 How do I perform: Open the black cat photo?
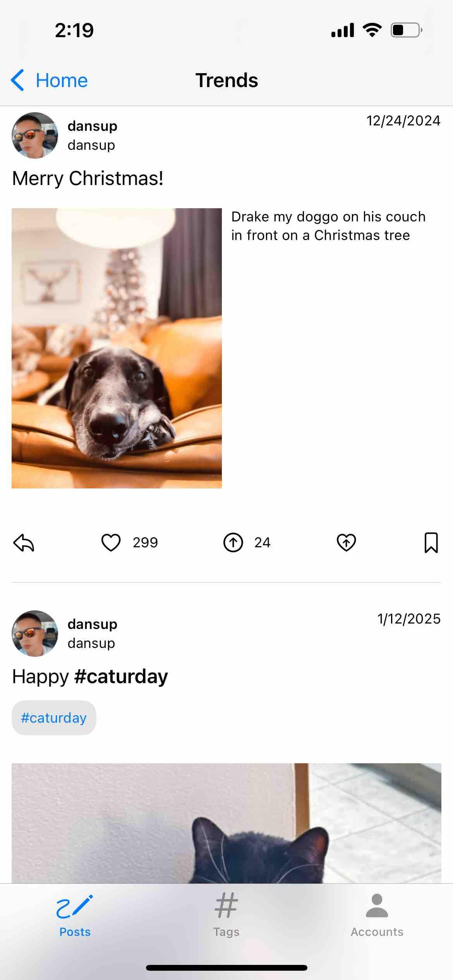(226, 823)
